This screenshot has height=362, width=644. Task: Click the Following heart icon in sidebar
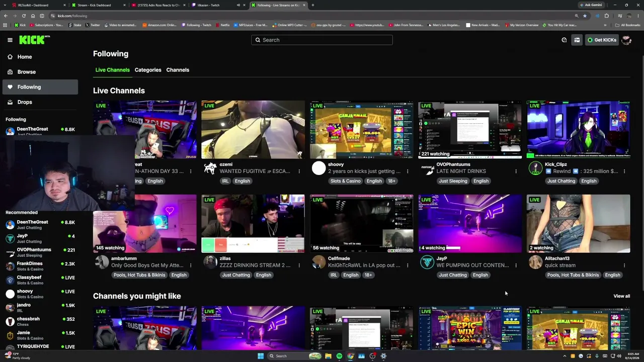pos(10,87)
